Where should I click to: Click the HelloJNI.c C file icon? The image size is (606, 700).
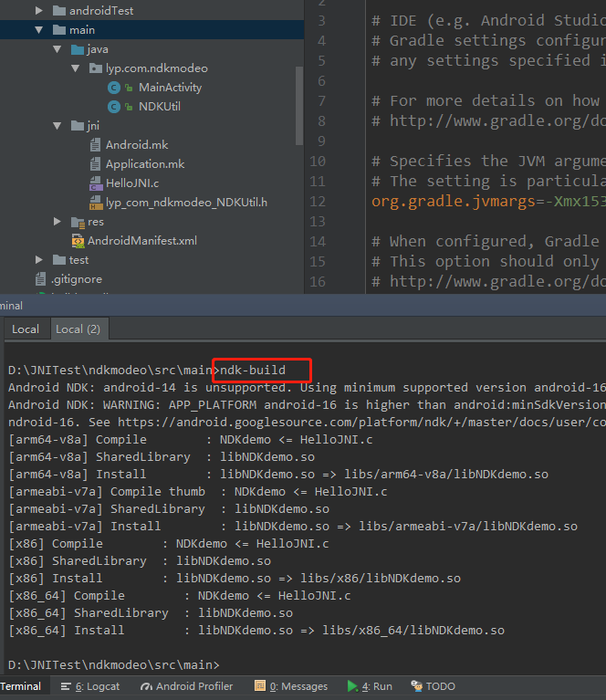pyautogui.click(x=96, y=183)
